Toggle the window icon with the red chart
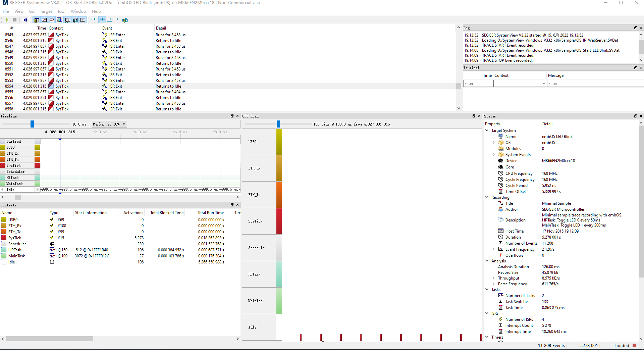This screenshot has width=644, height=350. [52, 20]
